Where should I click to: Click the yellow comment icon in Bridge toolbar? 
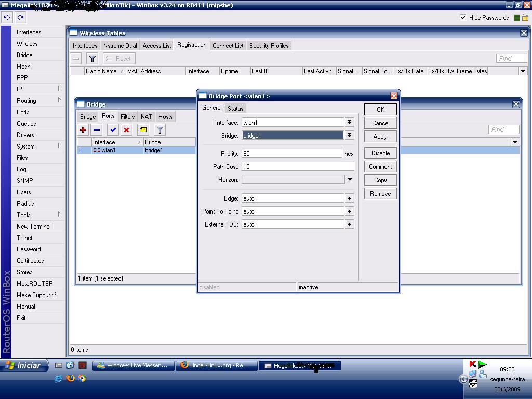click(143, 130)
